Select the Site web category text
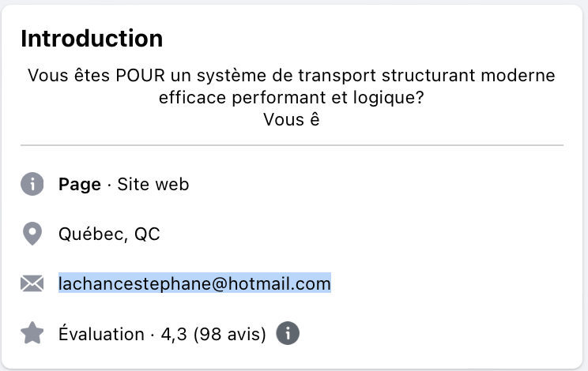Viewport: 588px width, 371px height. (153, 184)
